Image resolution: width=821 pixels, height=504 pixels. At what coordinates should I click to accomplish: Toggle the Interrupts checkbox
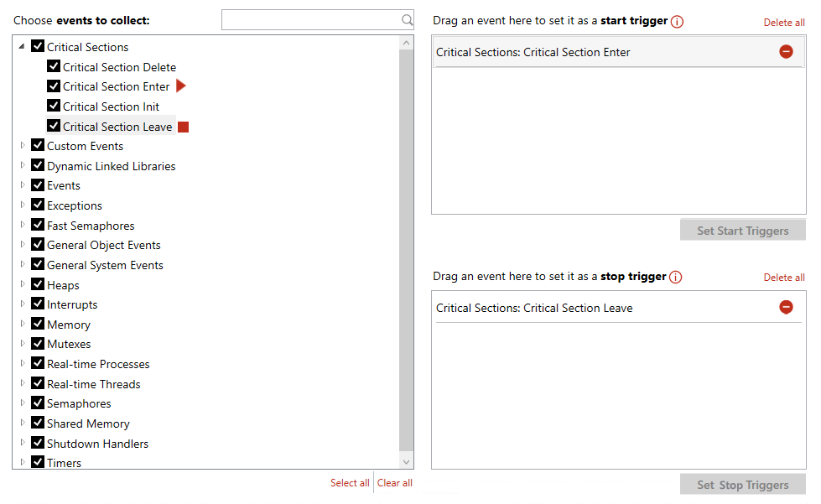tap(38, 304)
